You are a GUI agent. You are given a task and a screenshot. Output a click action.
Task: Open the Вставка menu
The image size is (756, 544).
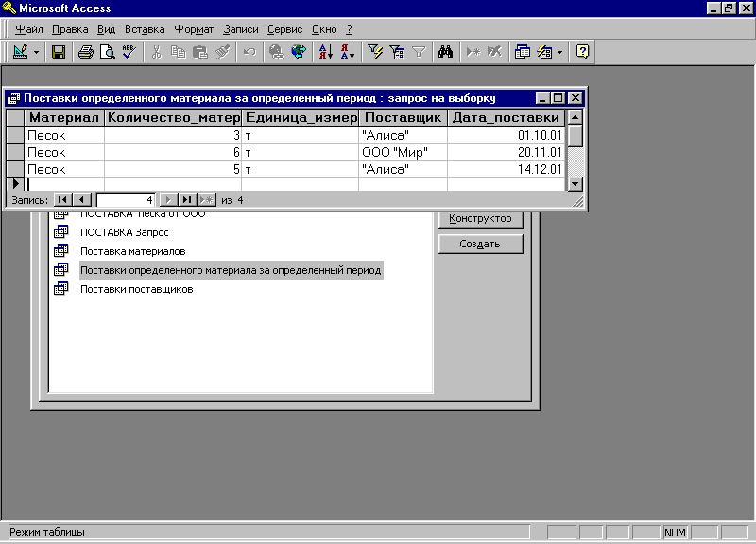tap(145, 29)
